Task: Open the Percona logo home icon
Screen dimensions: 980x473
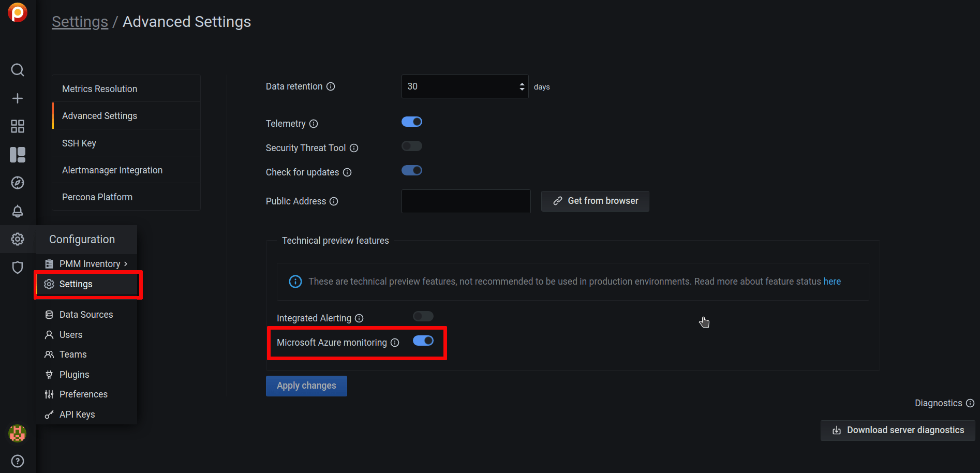Action: [x=17, y=12]
